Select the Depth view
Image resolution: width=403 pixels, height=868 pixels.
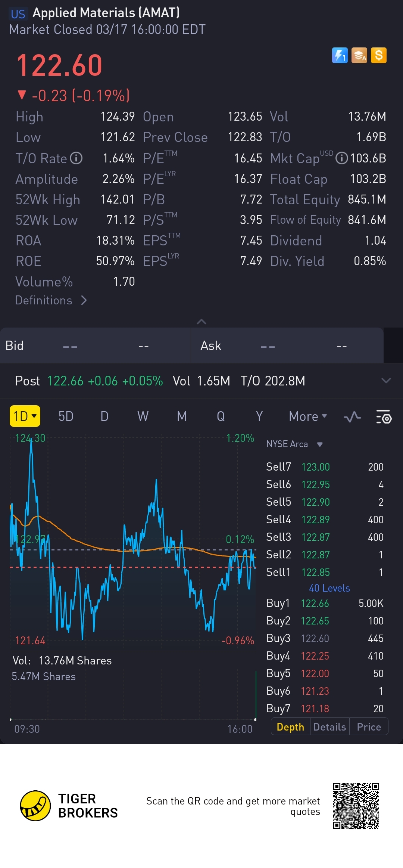(x=290, y=727)
